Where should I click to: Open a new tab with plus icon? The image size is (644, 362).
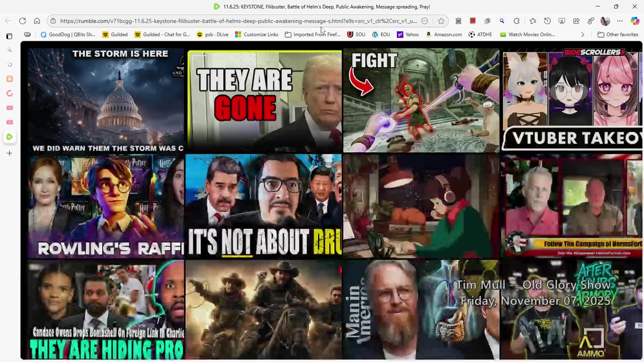point(9,153)
